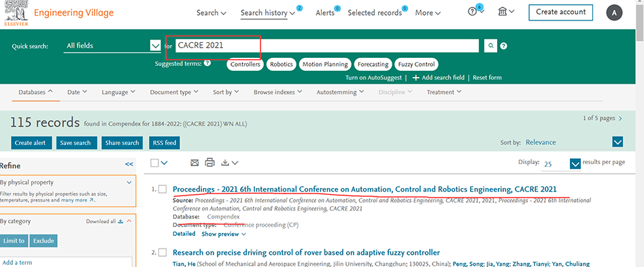Click Reset form link
The image size is (644, 267).
click(487, 78)
